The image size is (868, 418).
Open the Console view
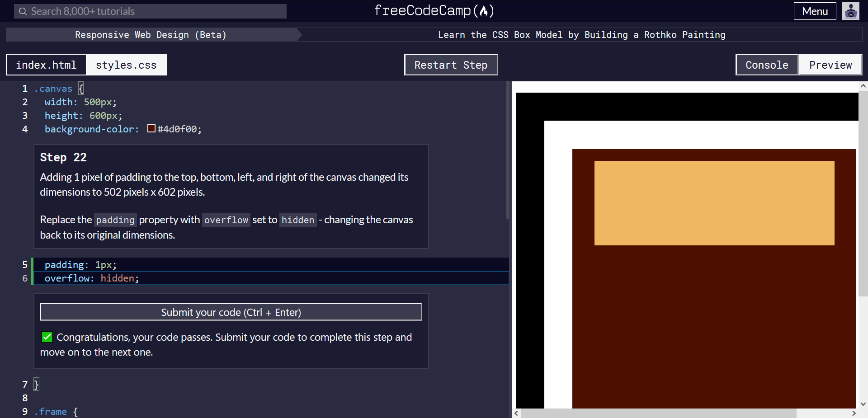click(x=766, y=65)
